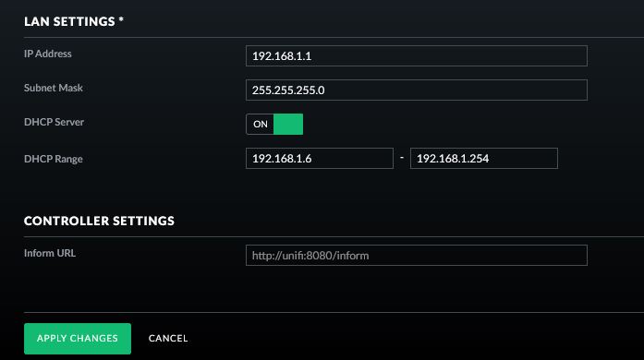The image size is (644, 360).
Task: Click the CONTROLLER SETTINGS heading
Action: click(99, 221)
